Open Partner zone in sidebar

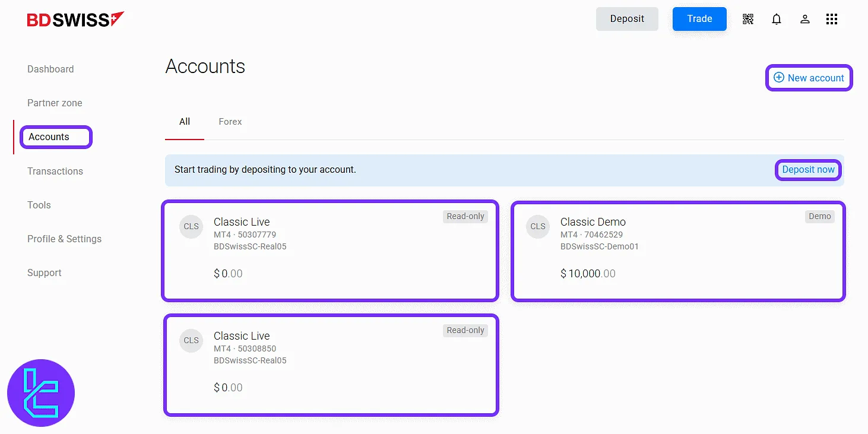(x=55, y=103)
